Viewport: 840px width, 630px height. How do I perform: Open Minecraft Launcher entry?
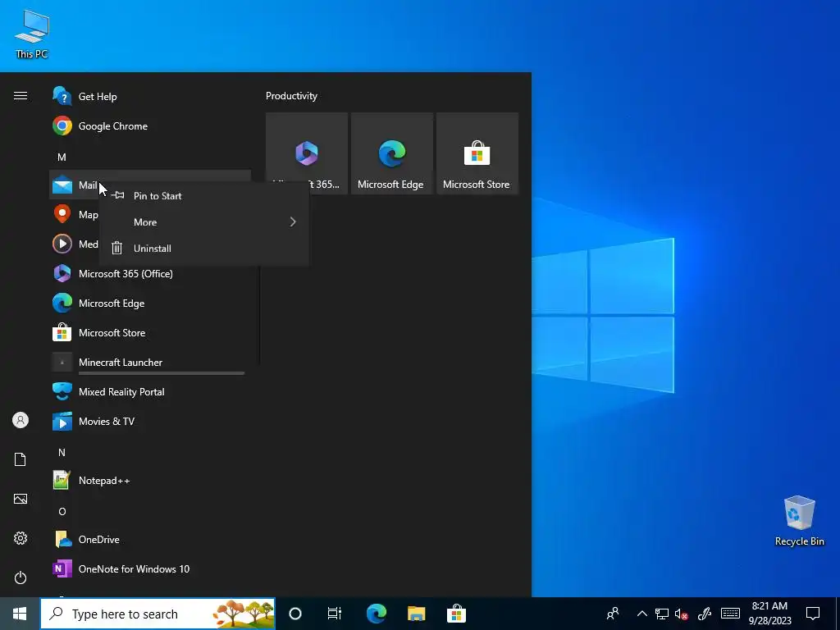tap(150, 362)
